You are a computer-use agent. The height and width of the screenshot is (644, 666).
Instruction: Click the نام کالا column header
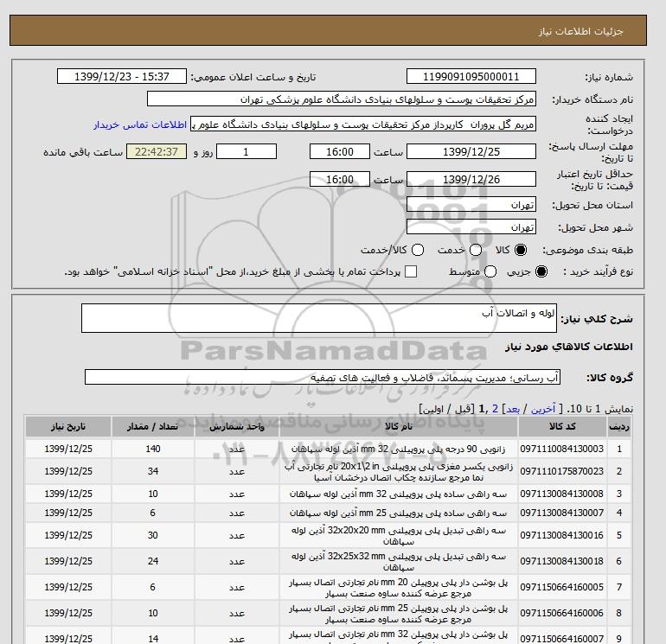point(399,427)
